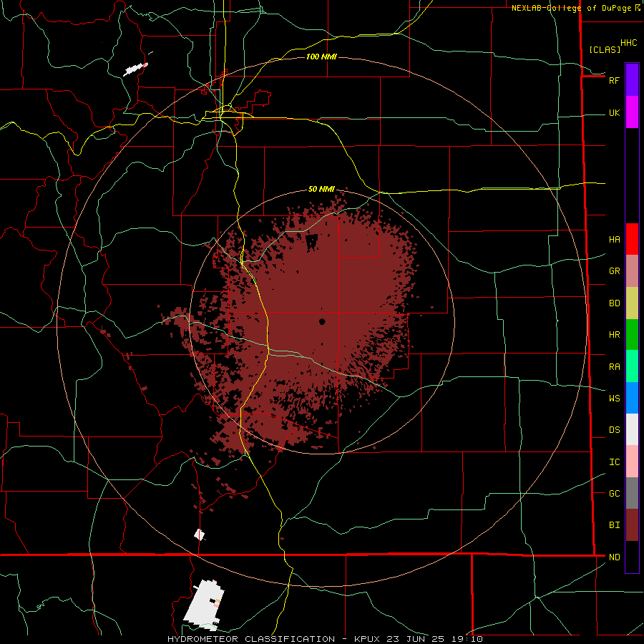644x644 pixels.
Task: Click the ND legend label
Action: (x=614, y=557)
